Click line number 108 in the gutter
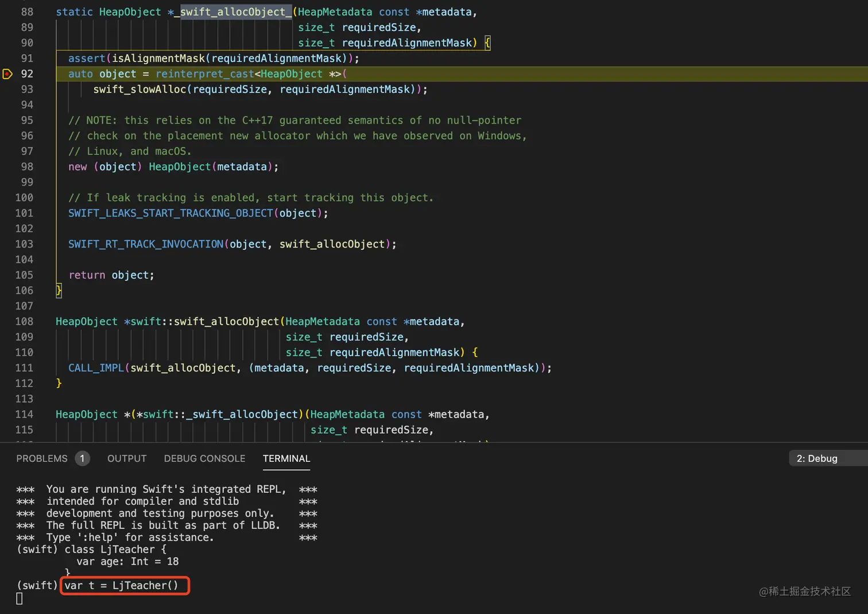The width and height of the screenshot is (868, 614). (24, 321)
